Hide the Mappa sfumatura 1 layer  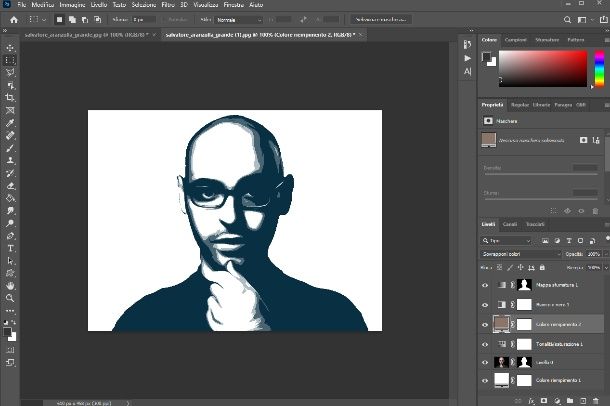(x=486, y=286)
